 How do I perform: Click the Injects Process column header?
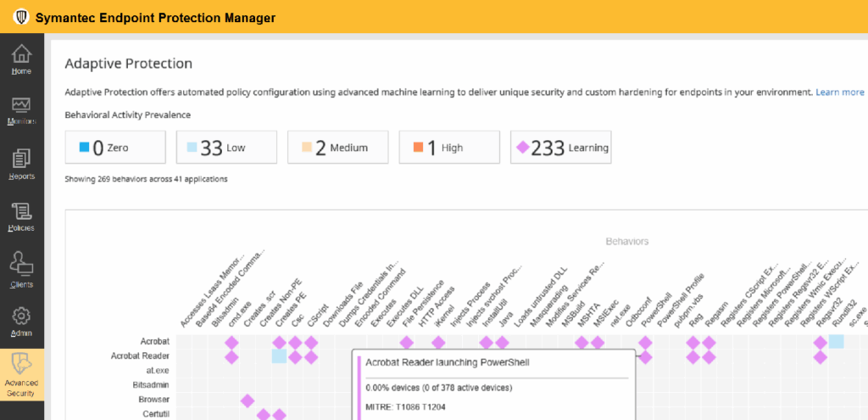coord(470,305)
